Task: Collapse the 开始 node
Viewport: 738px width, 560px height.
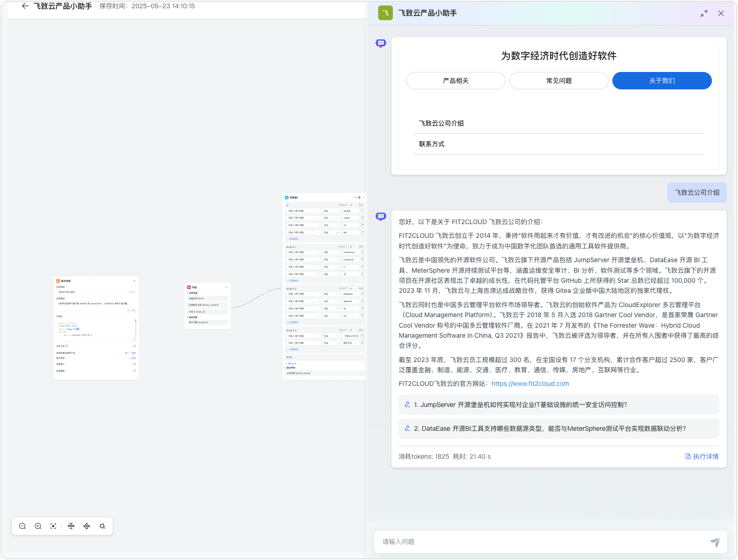Action: [x=226, y=287]
